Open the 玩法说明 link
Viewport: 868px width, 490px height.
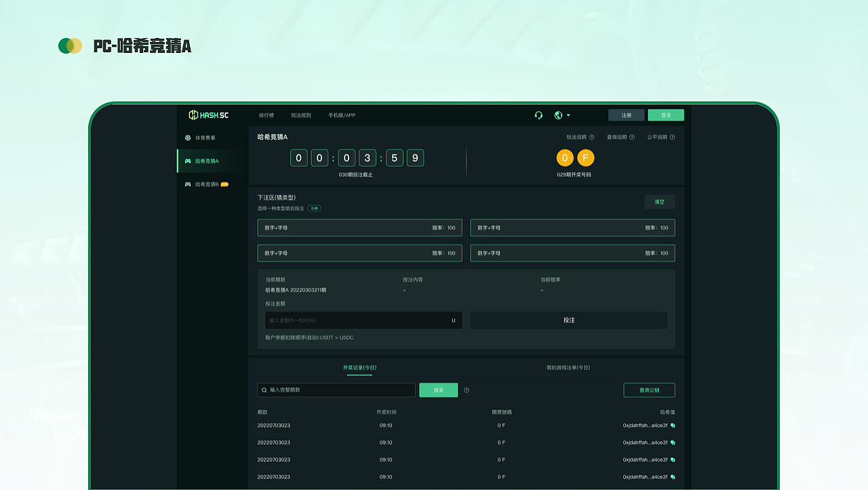pyautogui.click(x=576, y=137)
